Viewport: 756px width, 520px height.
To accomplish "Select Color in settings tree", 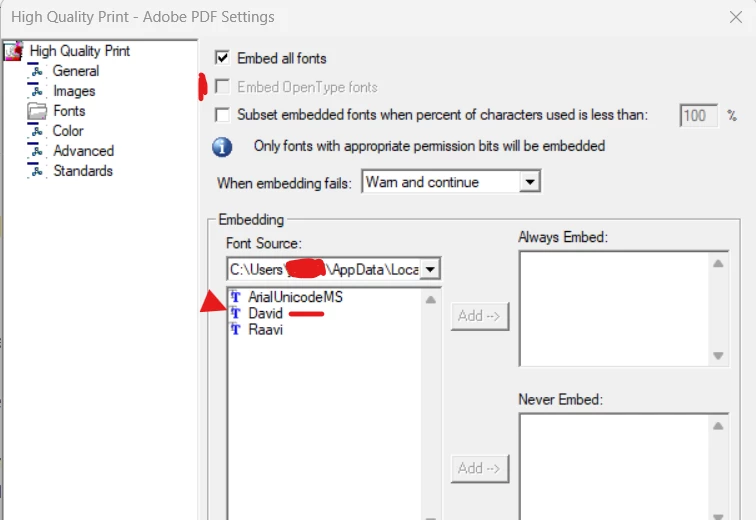I will [x=68, y=131].
